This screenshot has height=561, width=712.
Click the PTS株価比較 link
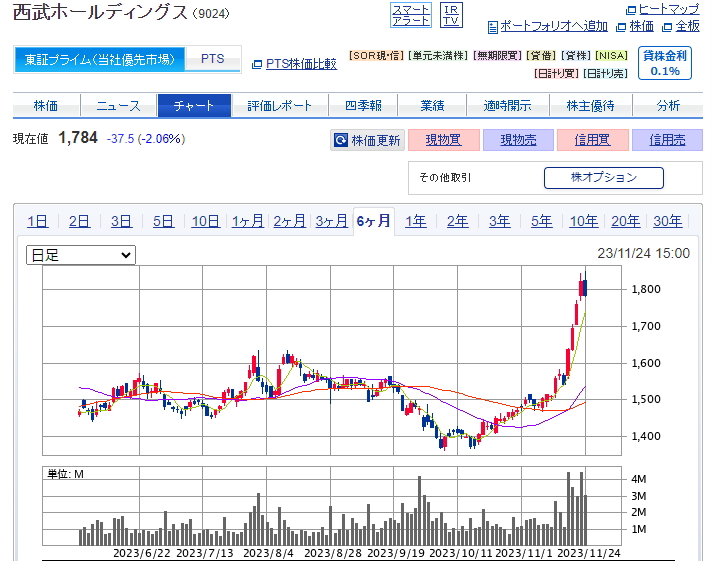[x=300, y=63]
